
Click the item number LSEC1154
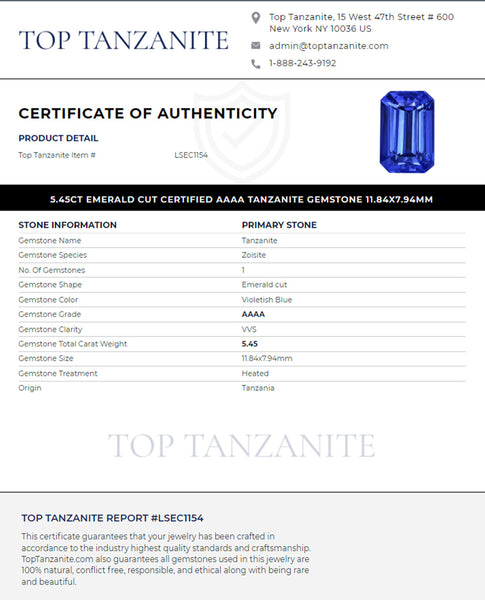[191, 155]
